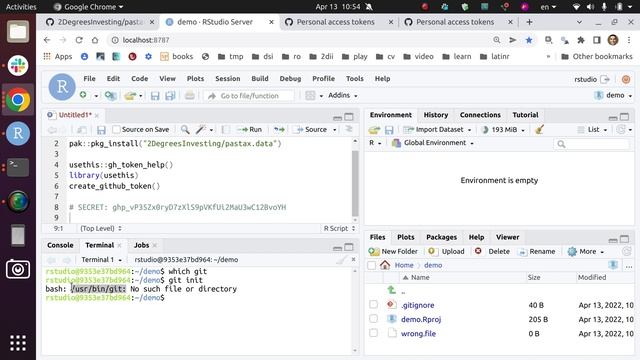This screenshot has width=640, height=360.
Task: Refresh the Environment pane
Action: tap(621, 129)
